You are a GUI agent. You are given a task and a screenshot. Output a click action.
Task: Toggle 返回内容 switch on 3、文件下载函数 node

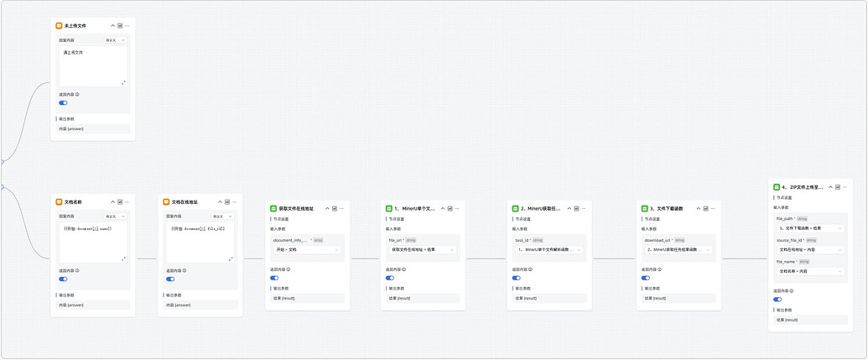click(x=646, y=278)
